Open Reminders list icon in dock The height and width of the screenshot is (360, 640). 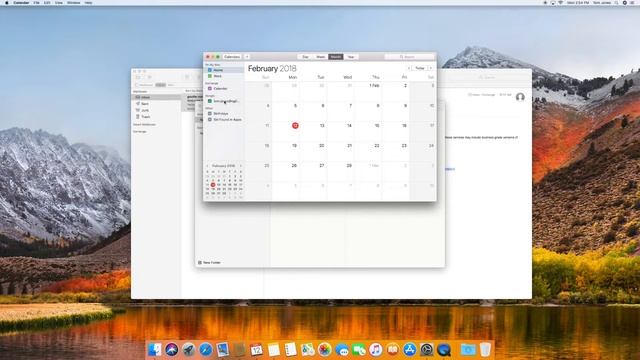click(x=291, y=349)
